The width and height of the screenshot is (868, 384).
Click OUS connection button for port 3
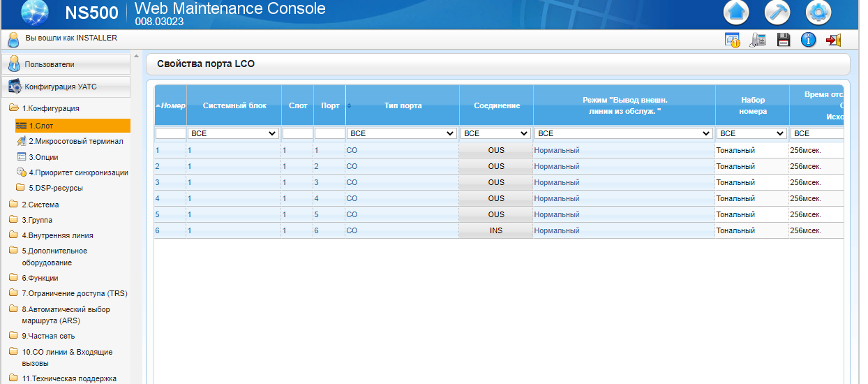coord(496,182)
